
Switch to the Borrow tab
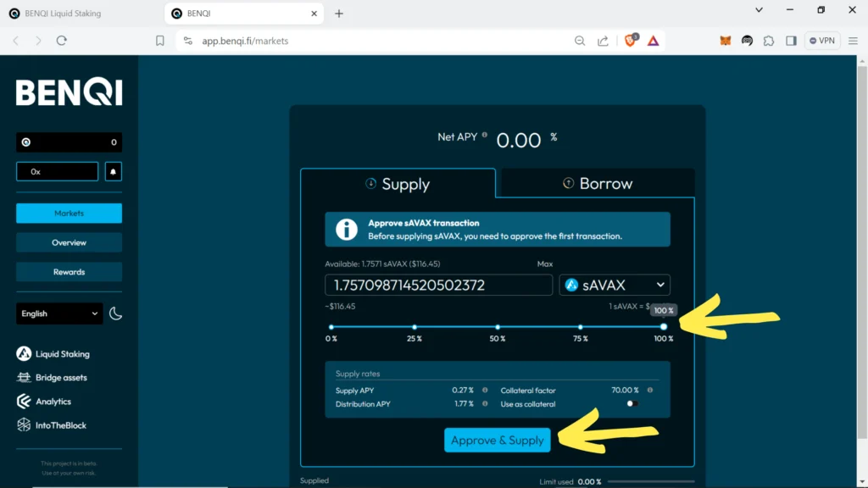coord(598,184)
